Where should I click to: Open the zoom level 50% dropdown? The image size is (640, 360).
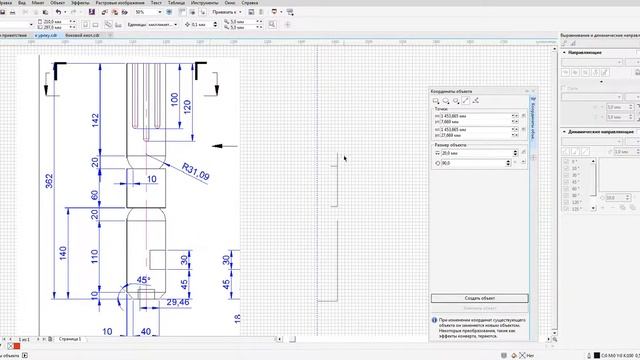coord(160,12)
